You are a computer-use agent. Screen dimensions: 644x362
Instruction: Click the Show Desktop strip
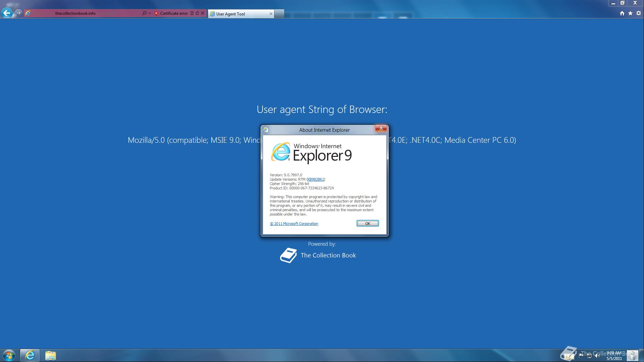(641, 356)
